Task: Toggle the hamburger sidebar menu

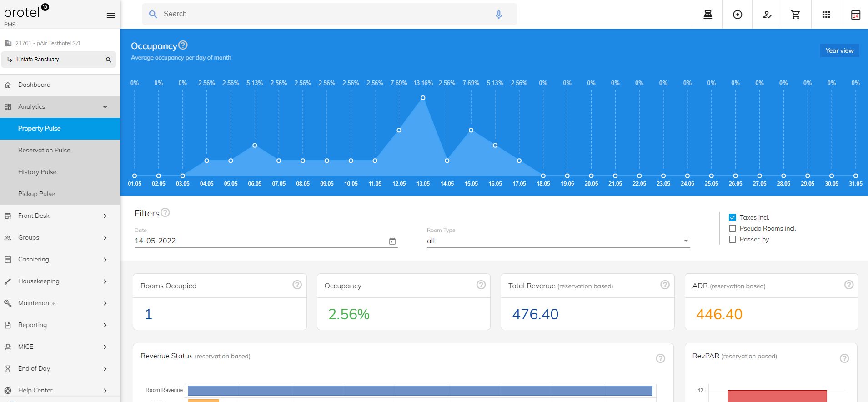Action: click(x=111, y=15)
